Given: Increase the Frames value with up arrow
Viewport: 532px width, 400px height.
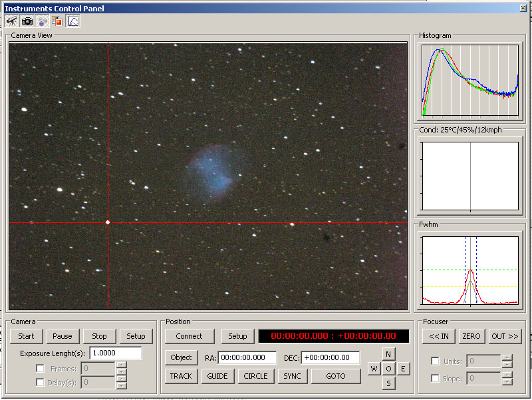Looking at the screenshot, I should 121,365.
